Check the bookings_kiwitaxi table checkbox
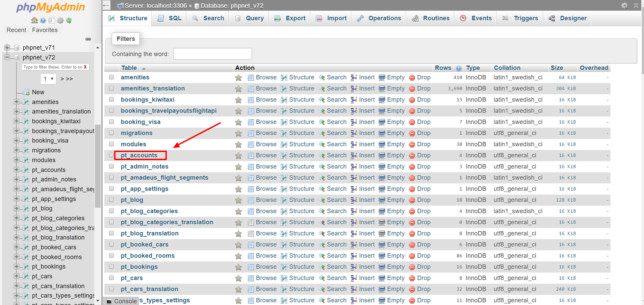The width and height of the screenshot is (644, 305). [111, 100]
